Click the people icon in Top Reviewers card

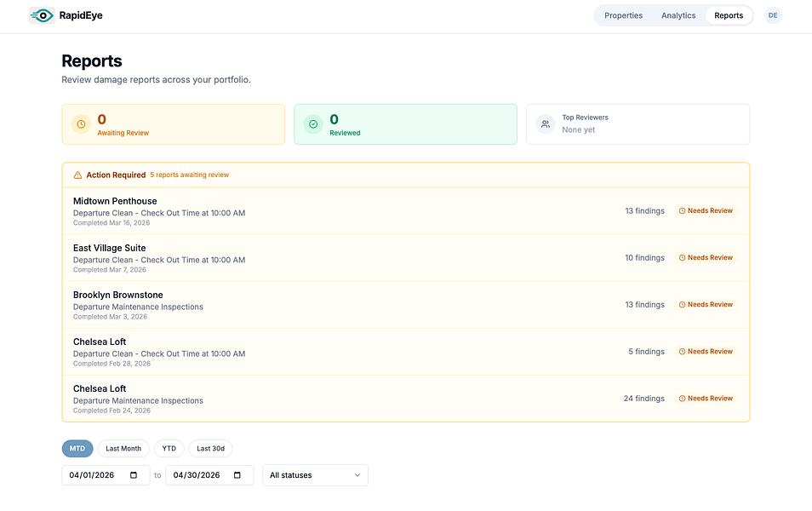pos(546,124)
